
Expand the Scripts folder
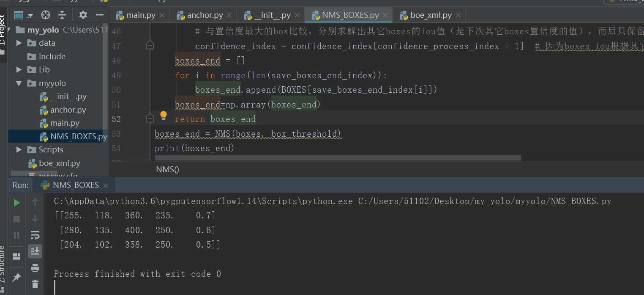[19, 149]
